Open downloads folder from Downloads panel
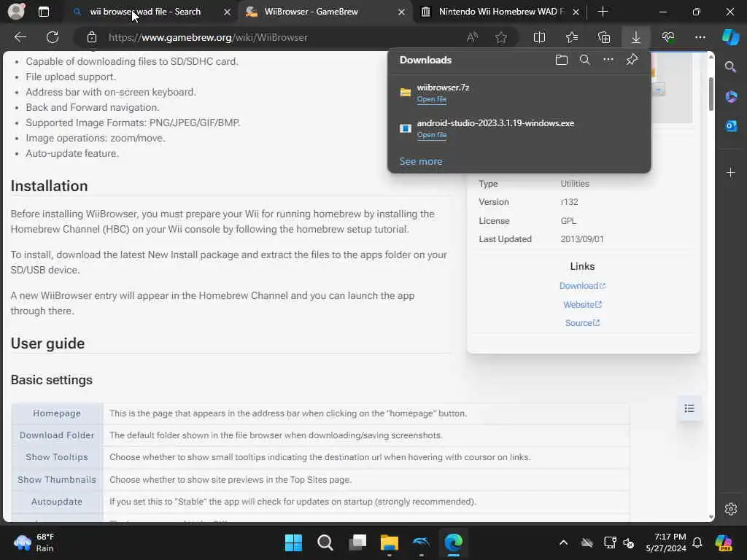The width and height of the screenshot is (747, 560). [562, 60]
